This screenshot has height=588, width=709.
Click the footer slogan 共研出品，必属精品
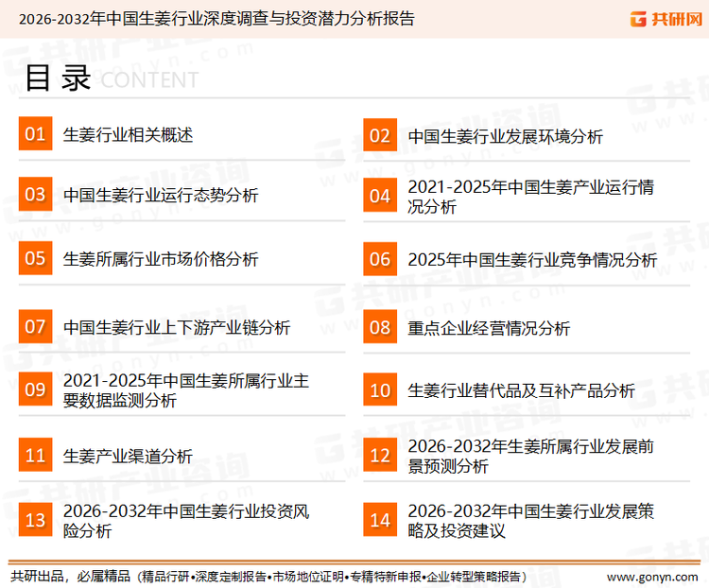coord(71,577)
